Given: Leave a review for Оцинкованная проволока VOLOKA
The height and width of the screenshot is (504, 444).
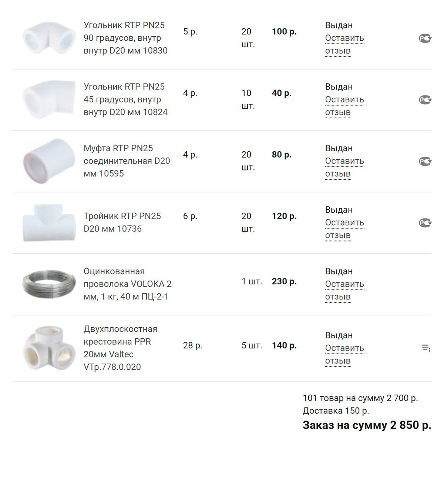Looking at the screenshot, I should (x=344, y=290).
